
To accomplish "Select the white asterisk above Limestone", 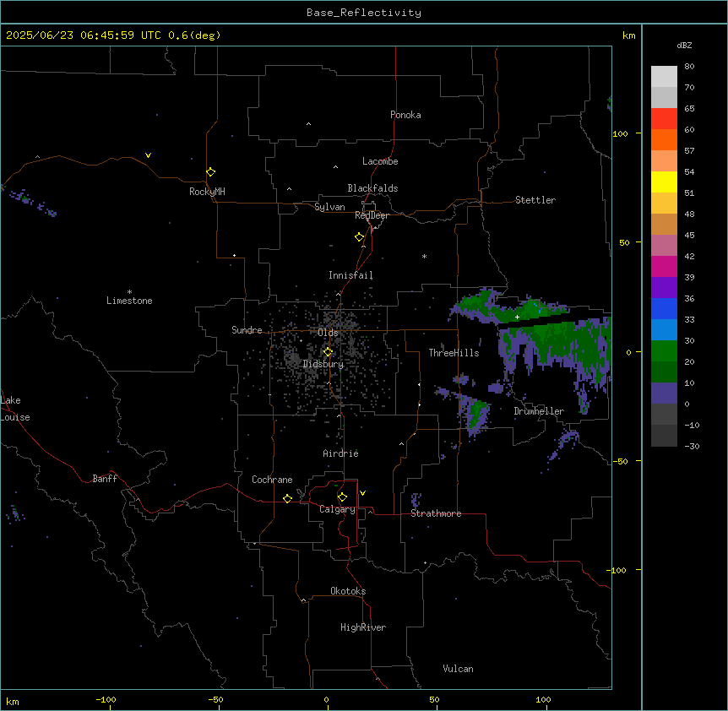I will [129, 291].
